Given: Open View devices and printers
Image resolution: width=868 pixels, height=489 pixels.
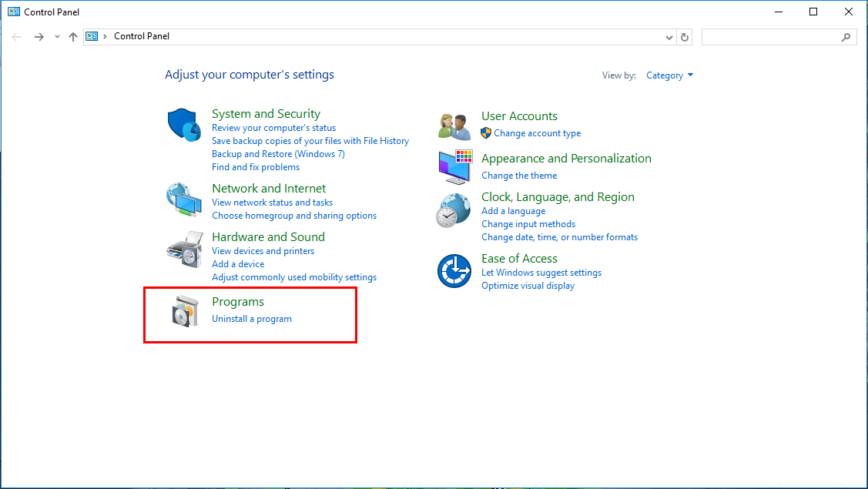Looking at the screenshot, I should (263, 251).
